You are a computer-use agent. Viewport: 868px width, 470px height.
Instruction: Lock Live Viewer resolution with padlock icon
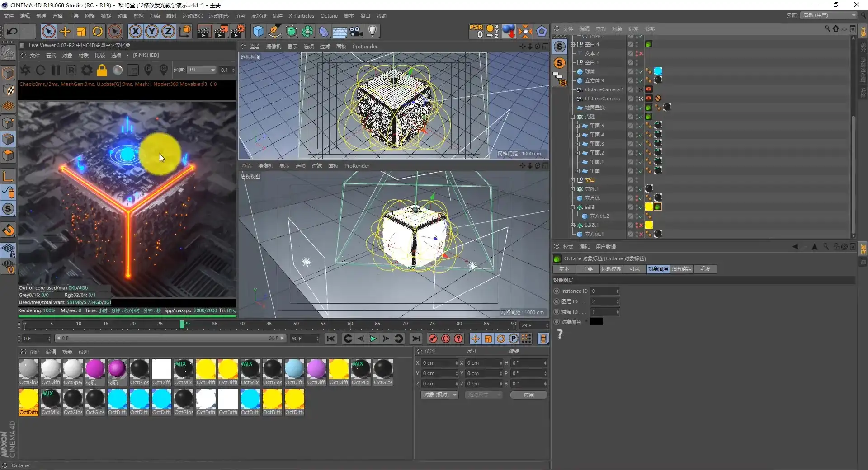pos(102,70)
